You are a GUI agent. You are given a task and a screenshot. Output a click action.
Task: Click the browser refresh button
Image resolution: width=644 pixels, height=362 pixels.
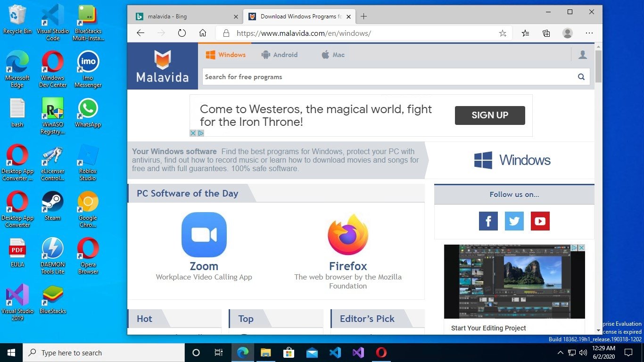[182, 33]
